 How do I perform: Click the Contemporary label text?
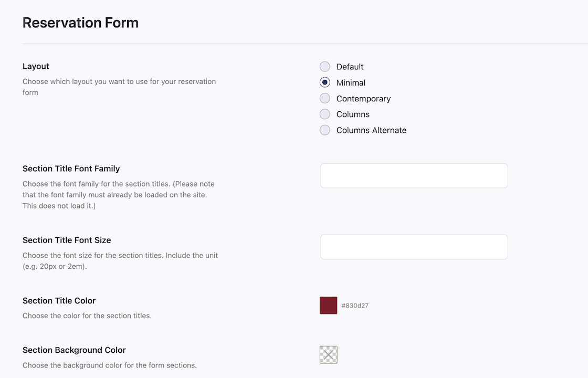tap(363, 99)
